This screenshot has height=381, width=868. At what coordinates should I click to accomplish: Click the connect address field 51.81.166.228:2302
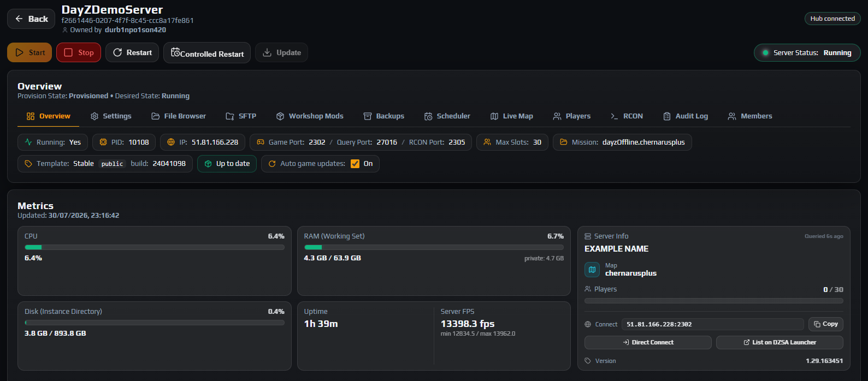[712, 324]
